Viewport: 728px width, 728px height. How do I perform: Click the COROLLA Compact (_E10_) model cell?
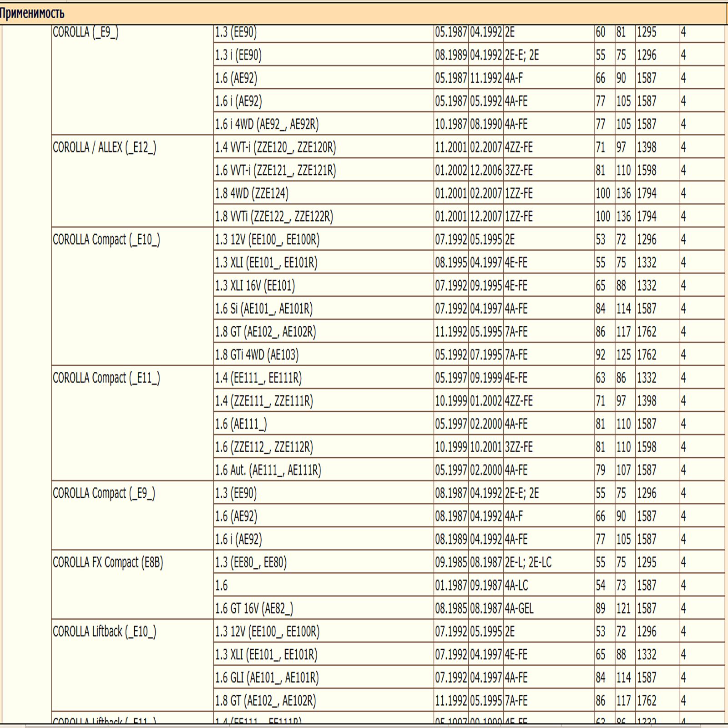click(x=106, y=240)
